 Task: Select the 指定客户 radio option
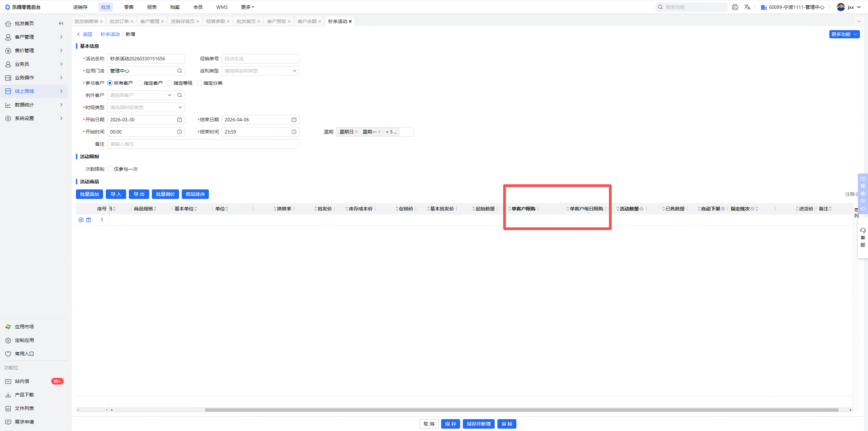point(140,83)
